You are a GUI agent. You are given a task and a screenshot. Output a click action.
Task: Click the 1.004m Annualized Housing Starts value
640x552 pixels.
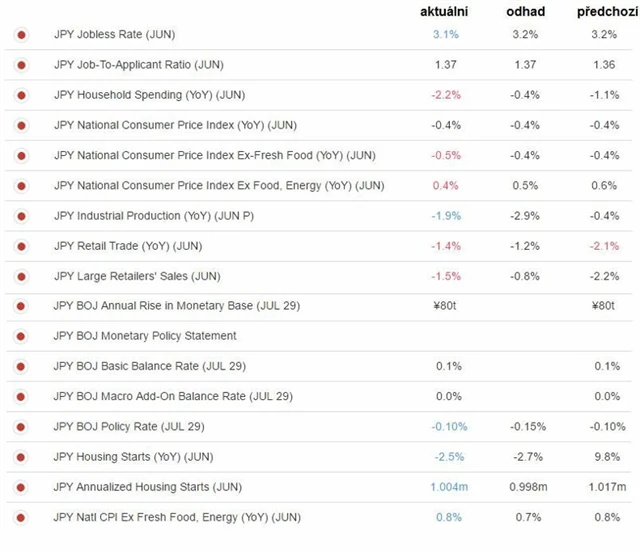point(445,487)
